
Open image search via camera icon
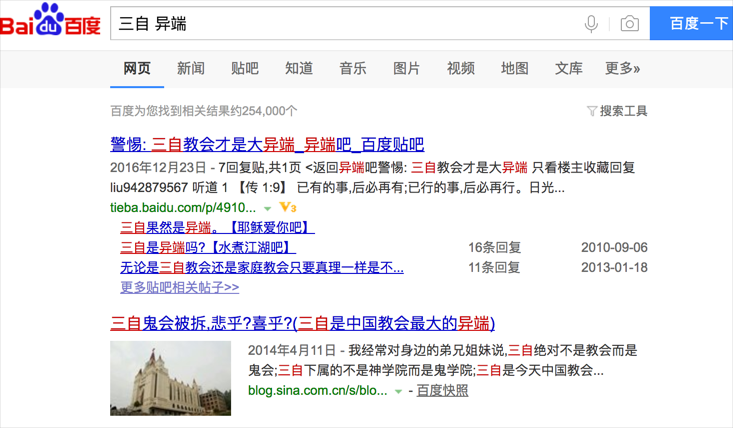coord(629,23)
